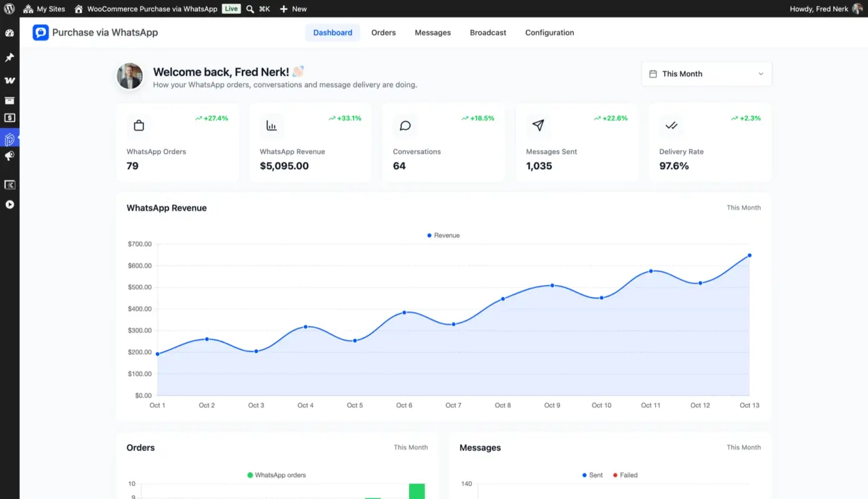Click the shopping bag icon on WhatsApp Orders card

[139, 125]
